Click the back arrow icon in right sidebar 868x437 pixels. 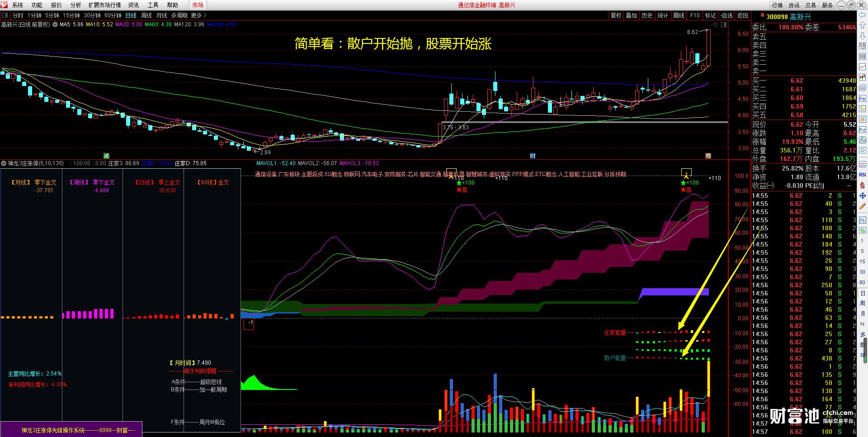[862, 15]
